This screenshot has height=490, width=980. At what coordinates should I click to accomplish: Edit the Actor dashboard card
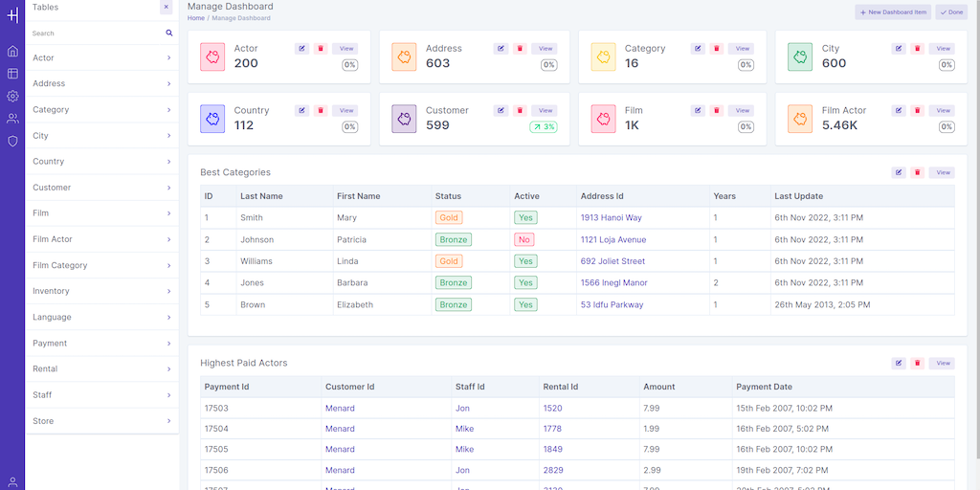click(x=301, y=49)
